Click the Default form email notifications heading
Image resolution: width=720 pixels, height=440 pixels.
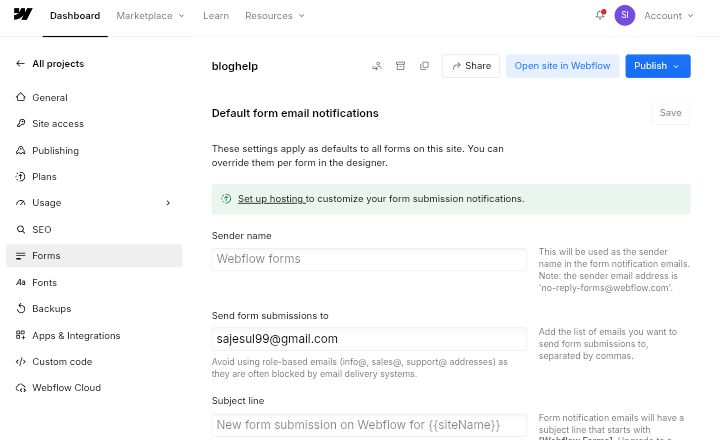(x=295, y=113)
